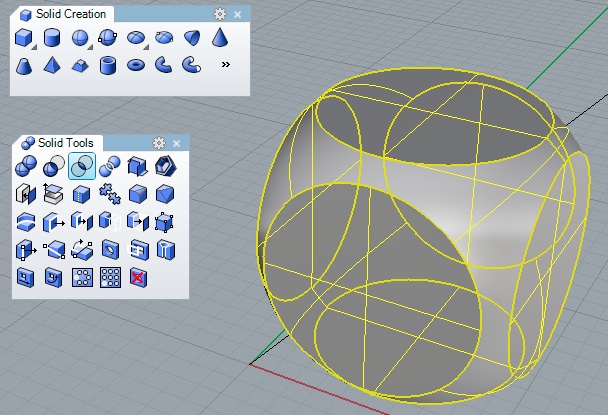Select the Pyramid tool
This screenshot has width=608, height=415.
click(x=52, y=65)
